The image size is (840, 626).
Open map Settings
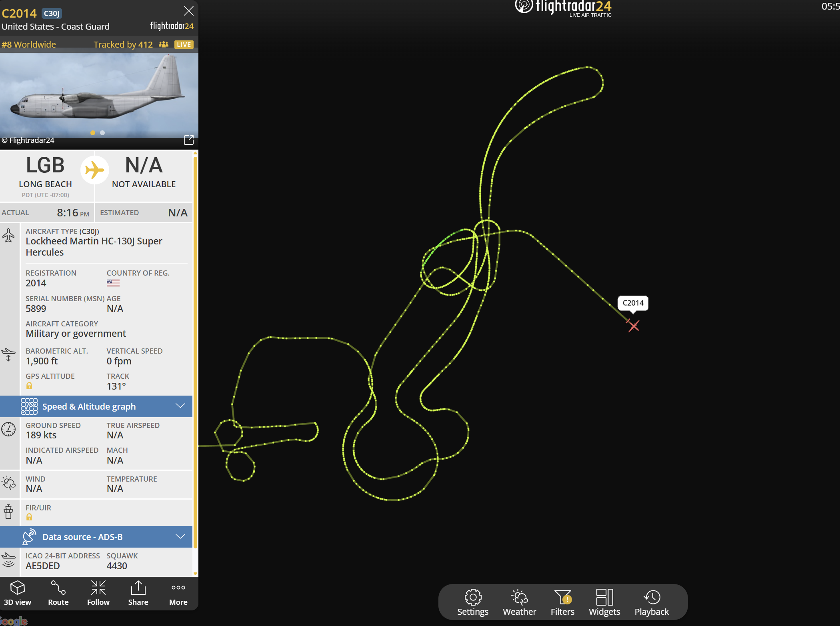pyautogui.click(x=473, y=602)
